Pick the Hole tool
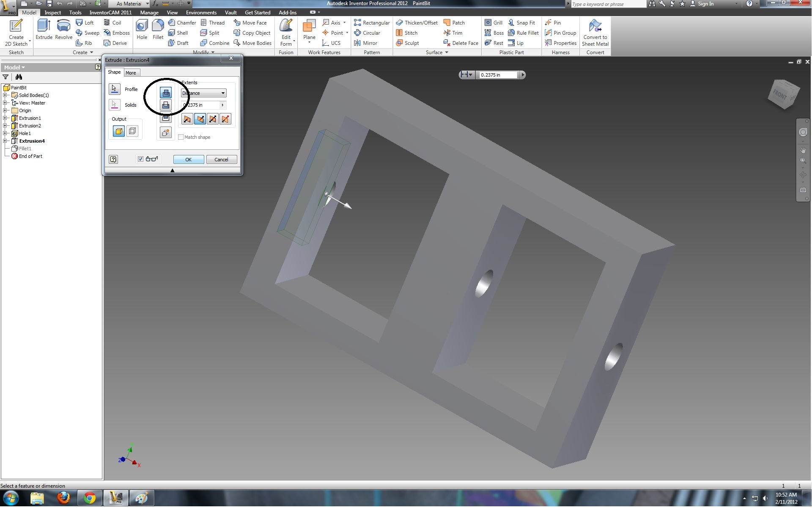The height and width of the screenshot is (508, 812). click(x=142, y=29)
